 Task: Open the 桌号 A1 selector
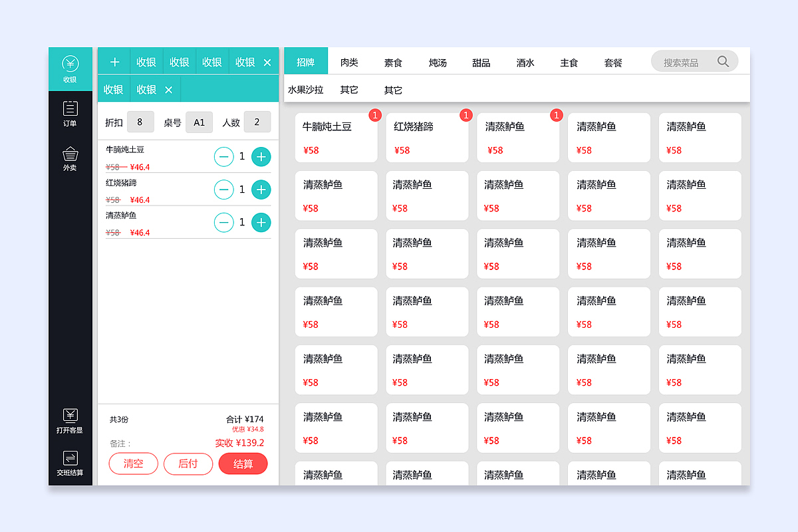tap(199, 122)
